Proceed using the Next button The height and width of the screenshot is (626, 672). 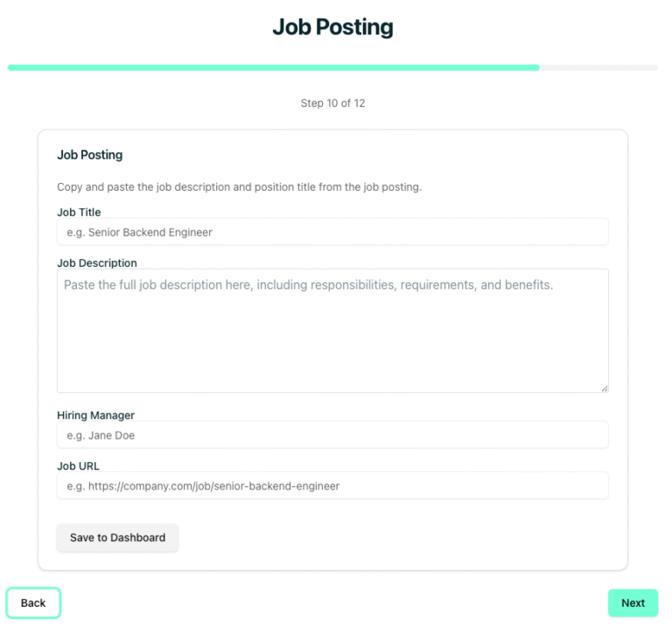[x=633, y=603]
